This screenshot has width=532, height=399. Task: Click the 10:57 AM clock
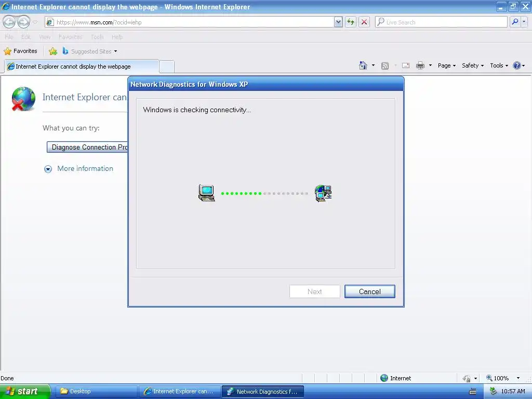pos(513,392)
